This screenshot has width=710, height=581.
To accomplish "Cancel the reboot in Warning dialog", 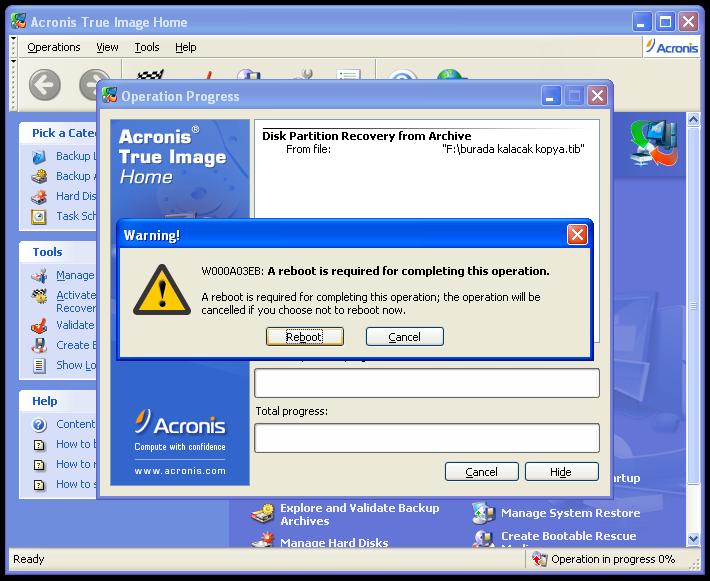I will point(404,336).
